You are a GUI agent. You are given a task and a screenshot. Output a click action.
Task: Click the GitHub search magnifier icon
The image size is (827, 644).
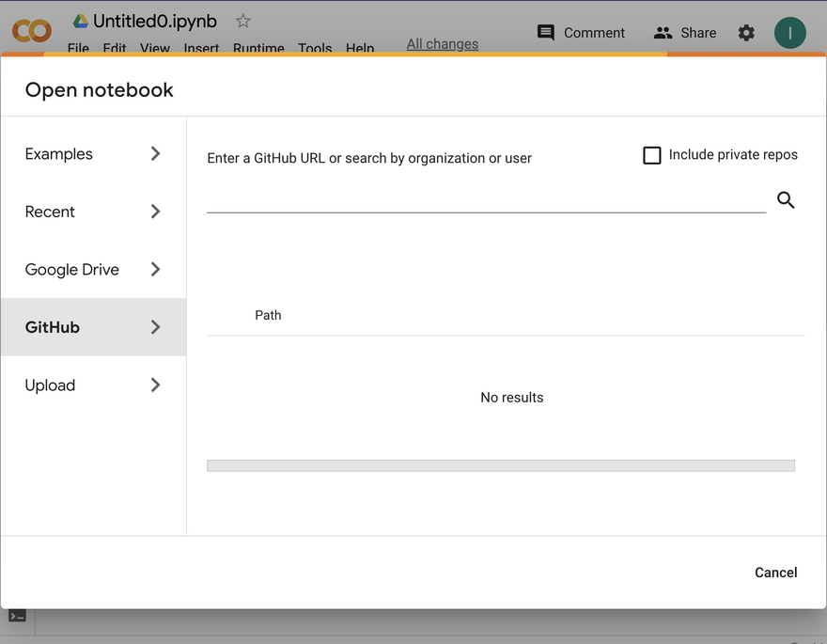786,200
